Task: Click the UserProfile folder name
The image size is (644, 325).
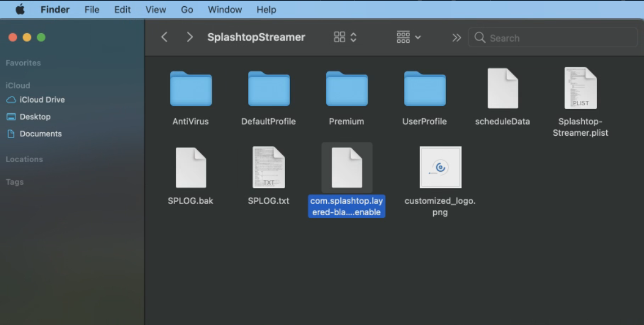Action: [425, 122]
